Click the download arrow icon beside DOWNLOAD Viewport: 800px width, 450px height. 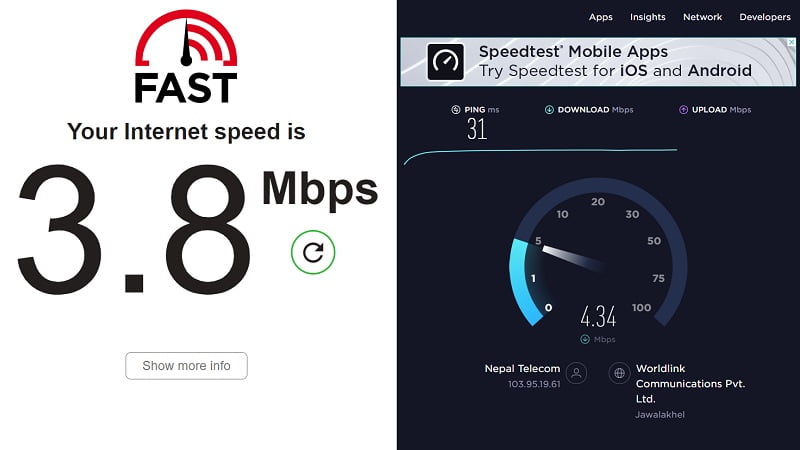tap(549, 110)
